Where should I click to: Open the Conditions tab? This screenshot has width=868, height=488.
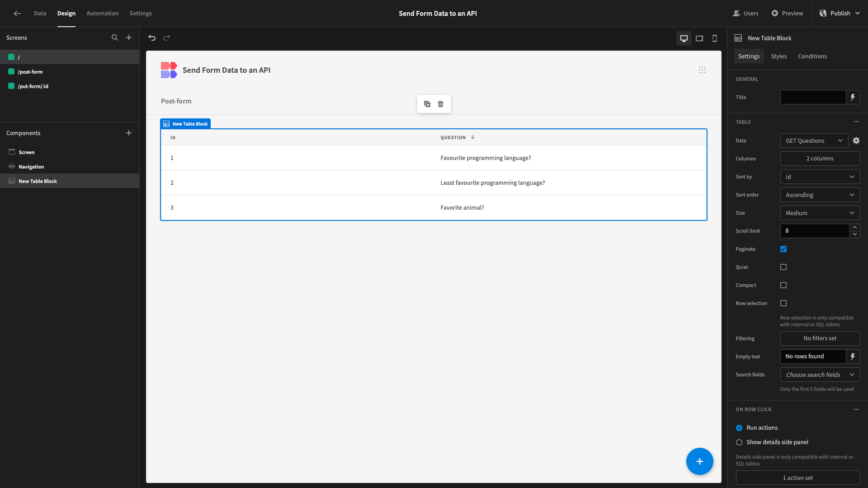pyautogui.click(x=812, y=56)
